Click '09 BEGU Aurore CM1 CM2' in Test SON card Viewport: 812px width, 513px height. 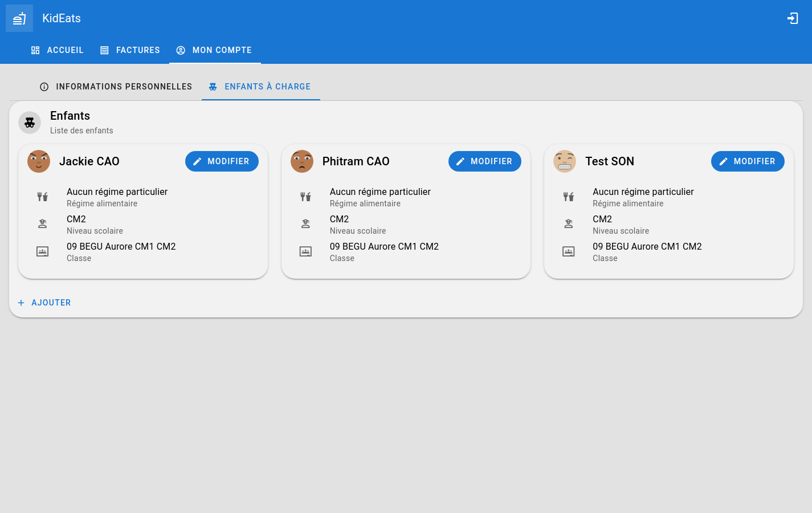tap(647, 246)
